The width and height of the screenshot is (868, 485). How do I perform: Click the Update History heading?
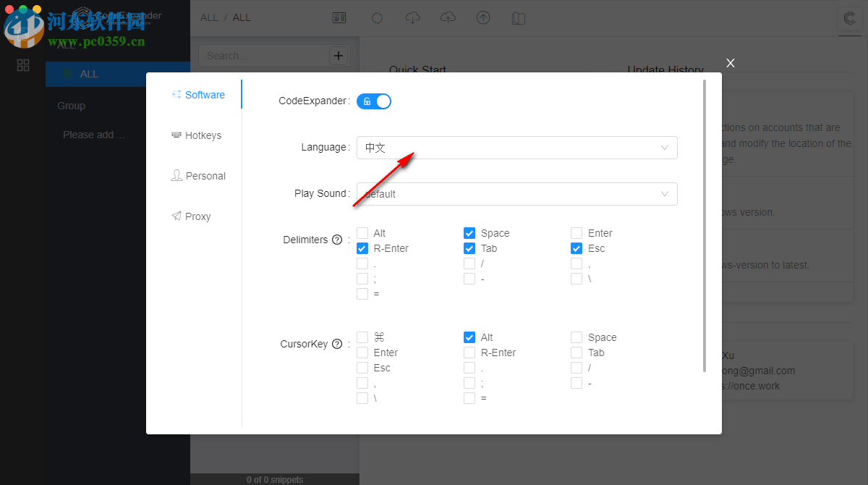665,70
